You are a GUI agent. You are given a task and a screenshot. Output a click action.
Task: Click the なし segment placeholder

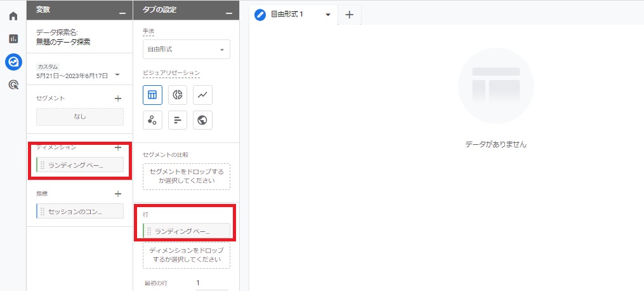[80, 117]
